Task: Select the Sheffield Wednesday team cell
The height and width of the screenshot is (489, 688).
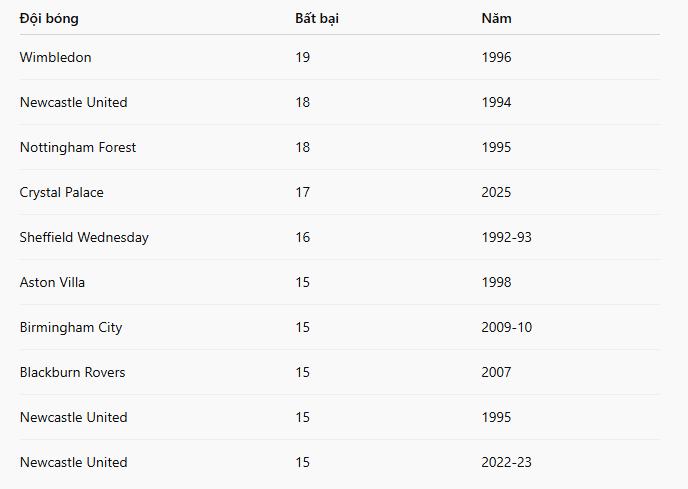Action: coord(84,237)
